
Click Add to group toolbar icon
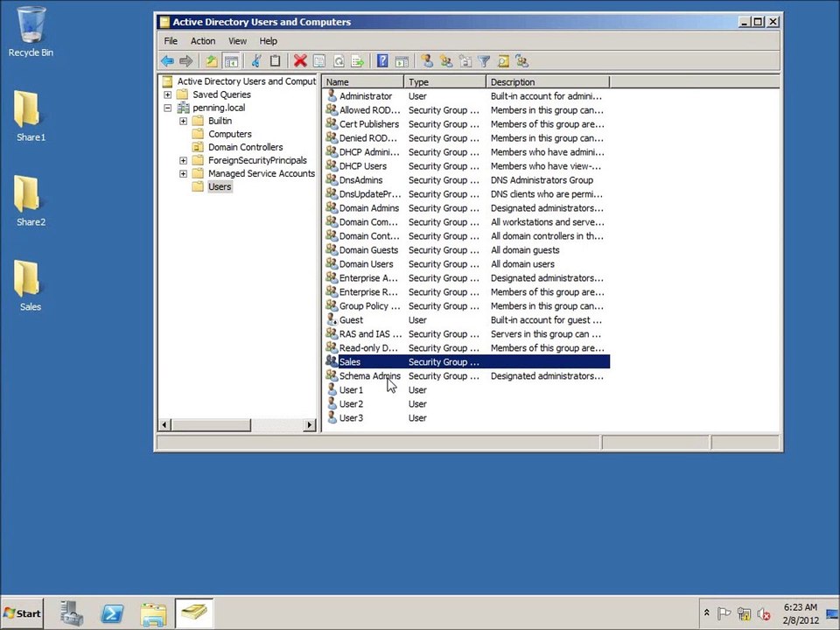point(522,61)
